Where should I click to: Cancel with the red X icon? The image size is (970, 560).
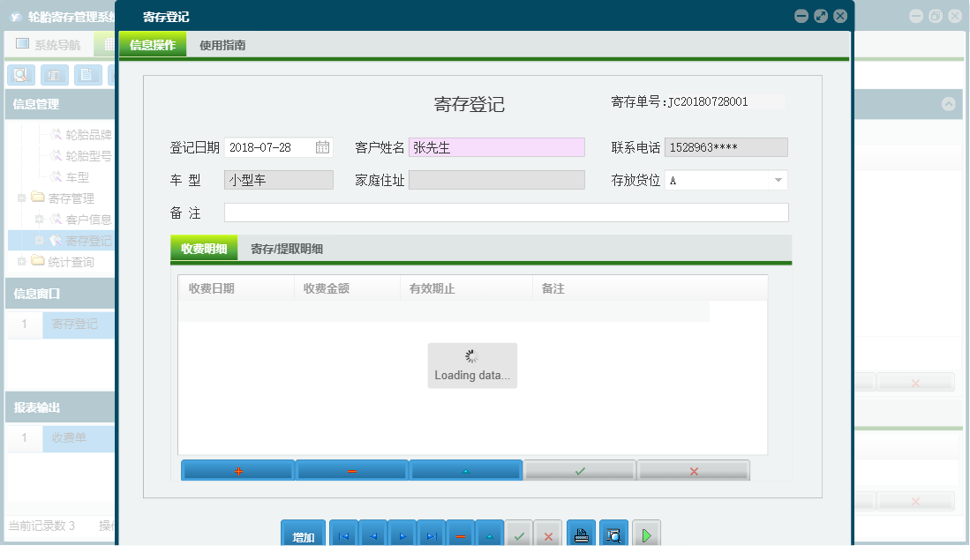click(x=694, y=470)
